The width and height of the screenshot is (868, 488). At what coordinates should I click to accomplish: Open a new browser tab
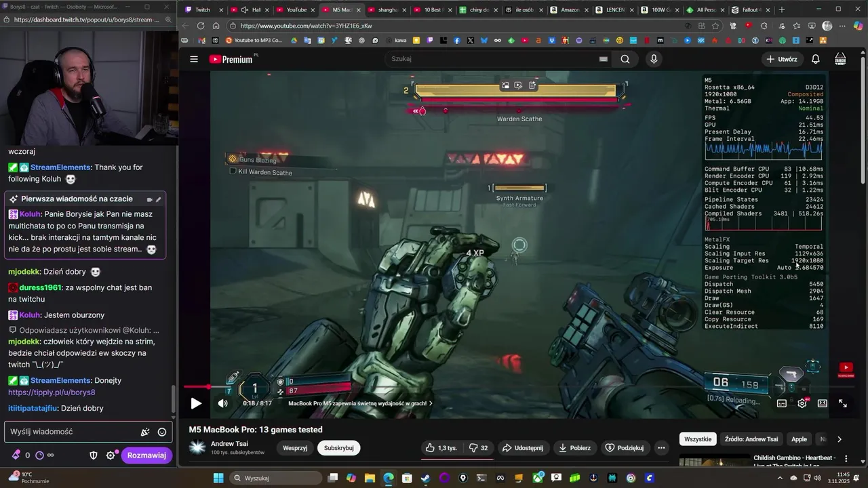coord(782,9)
